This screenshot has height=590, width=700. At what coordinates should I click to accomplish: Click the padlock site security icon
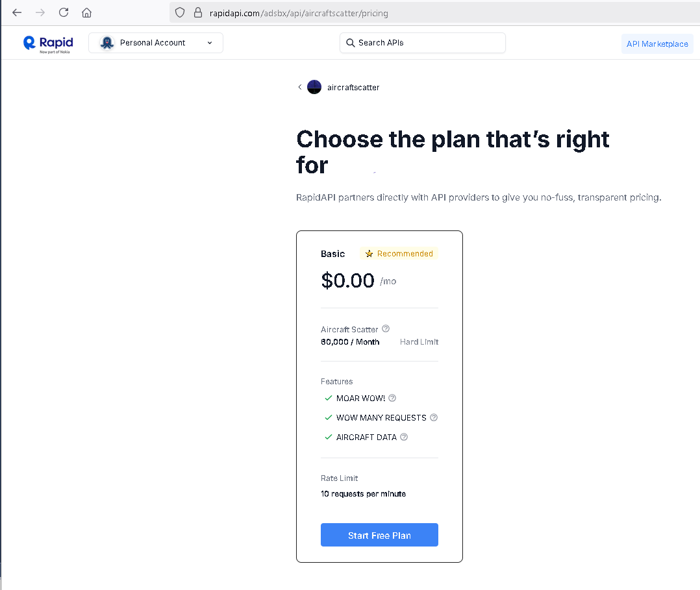point(198,12)
